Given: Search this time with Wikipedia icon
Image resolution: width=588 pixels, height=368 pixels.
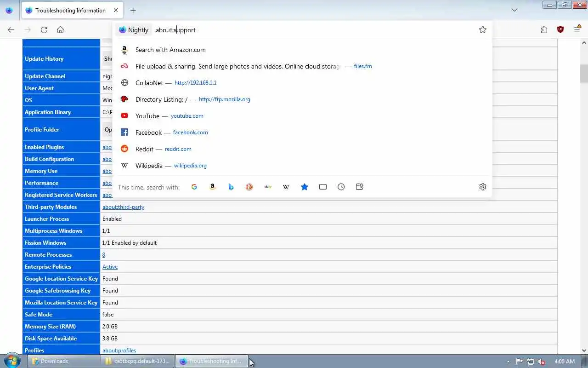Looking at the screenshot, I should coord(286,187).
